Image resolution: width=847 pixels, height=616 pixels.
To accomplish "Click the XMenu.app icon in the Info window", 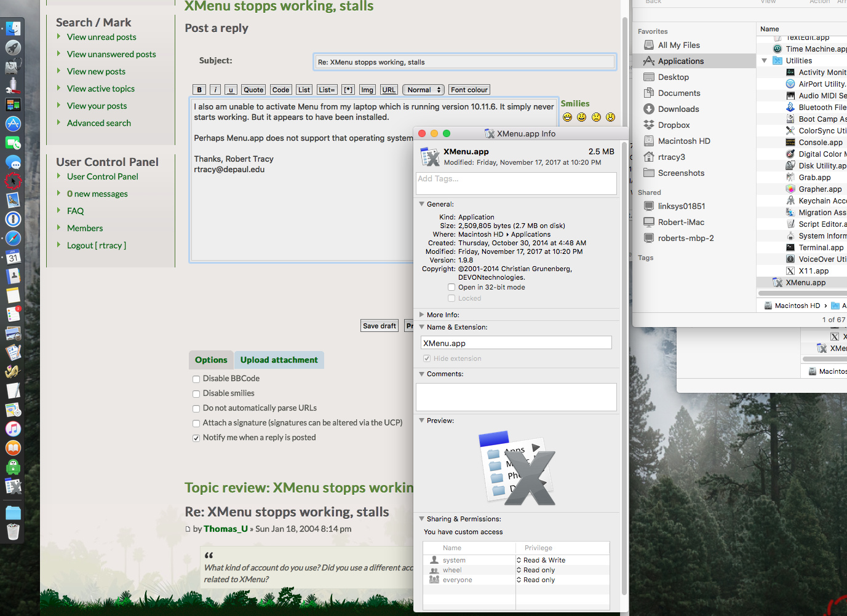I will click(x=429, y=156).
